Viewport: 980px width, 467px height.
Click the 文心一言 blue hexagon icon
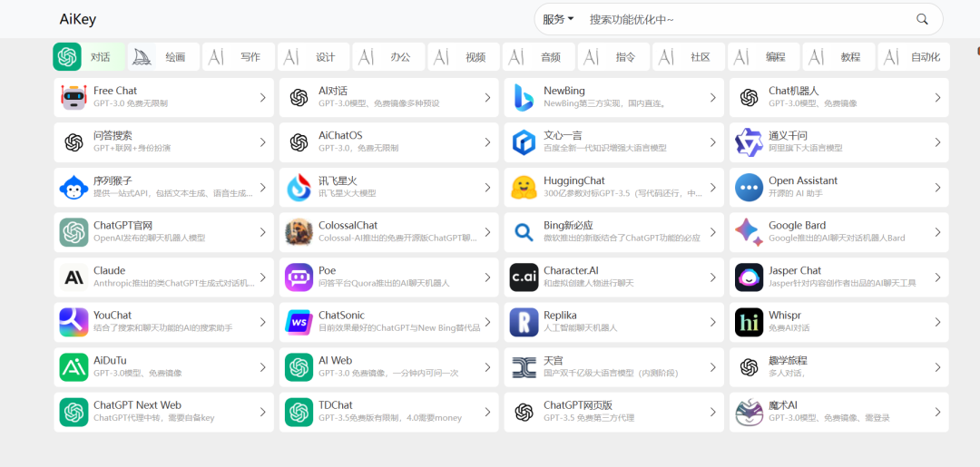point(524,142)
